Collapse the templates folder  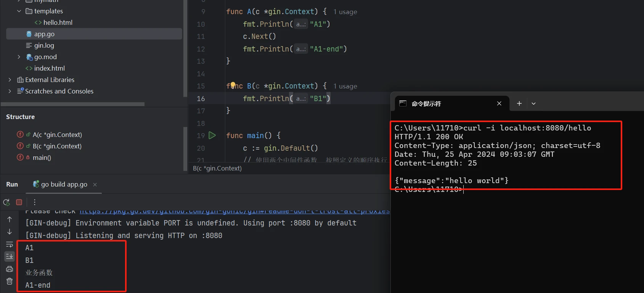pyautogui.click(x=19, y=11)
